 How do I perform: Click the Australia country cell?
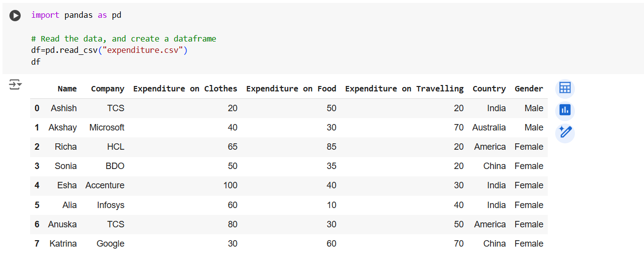[489, 127]
